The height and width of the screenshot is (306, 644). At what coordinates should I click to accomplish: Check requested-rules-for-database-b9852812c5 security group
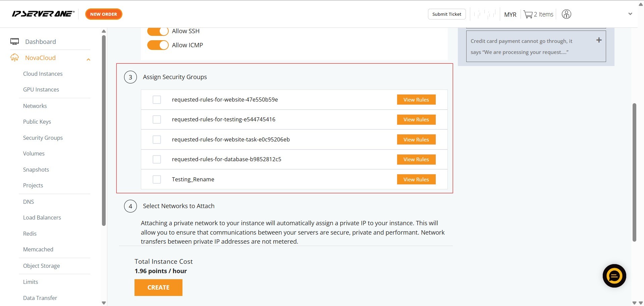157,160
